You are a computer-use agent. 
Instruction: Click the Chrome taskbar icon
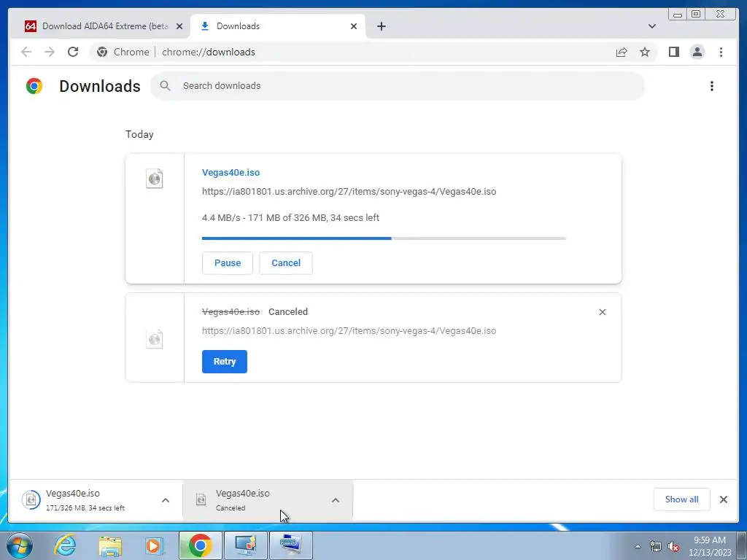coord(201,545)
